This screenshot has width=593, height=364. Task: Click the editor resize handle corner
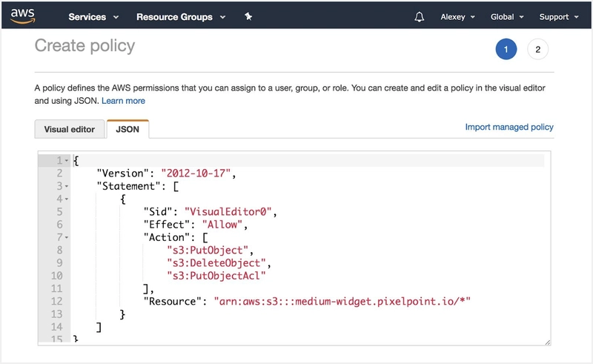[x=547, y=342]
